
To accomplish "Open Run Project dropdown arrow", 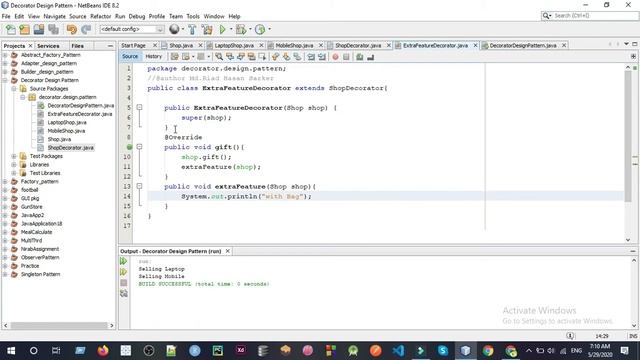I will (x=231, y=29).
